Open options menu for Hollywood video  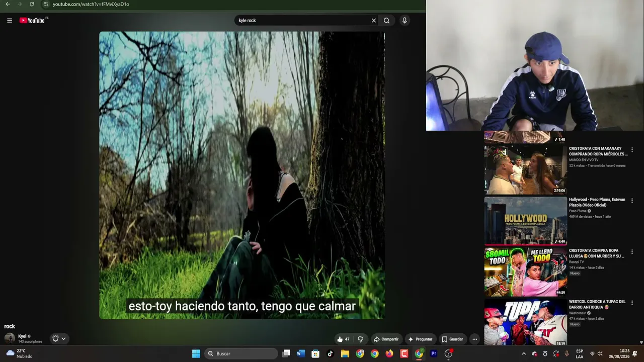pyautogui.click(x=632, y=201)
